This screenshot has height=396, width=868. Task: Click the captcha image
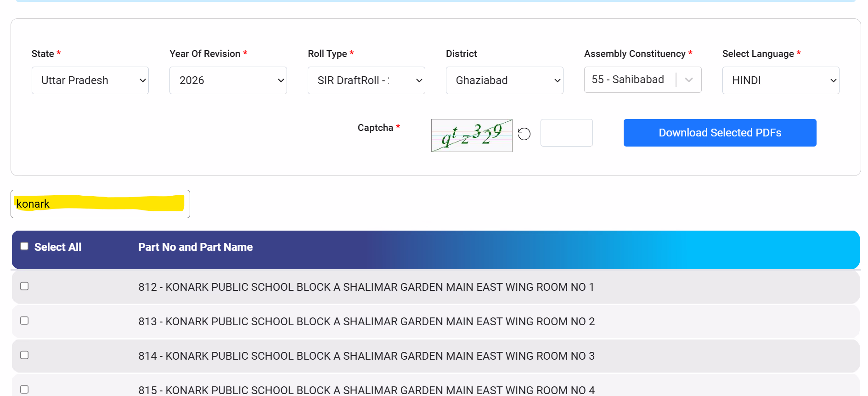472,136
